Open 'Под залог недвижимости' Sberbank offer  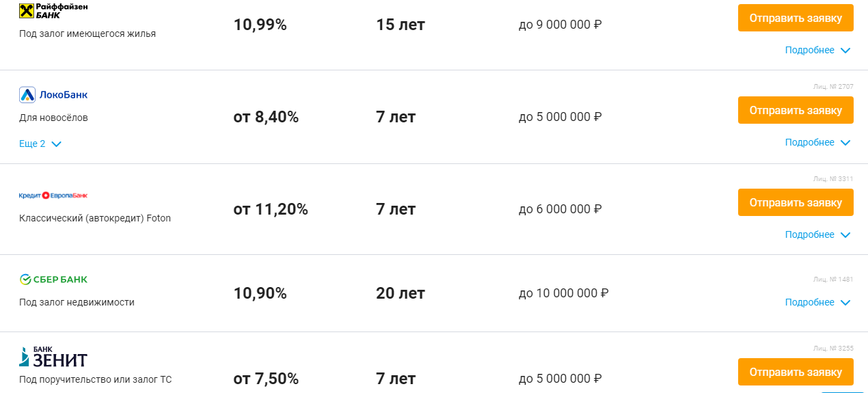click(77, 302)
